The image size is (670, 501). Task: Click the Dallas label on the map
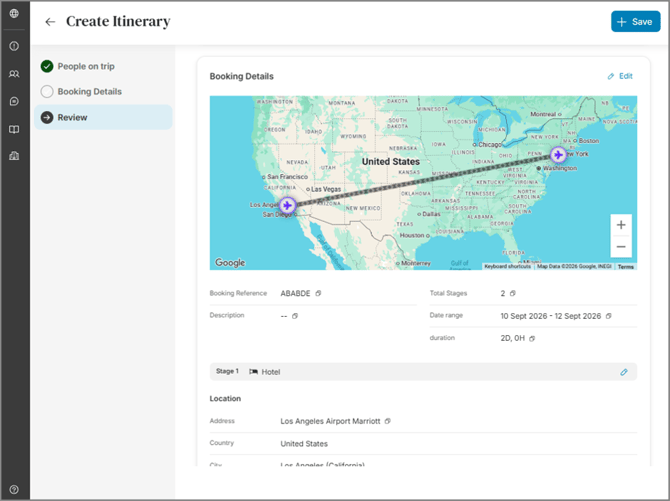click(x=431, y=214)
